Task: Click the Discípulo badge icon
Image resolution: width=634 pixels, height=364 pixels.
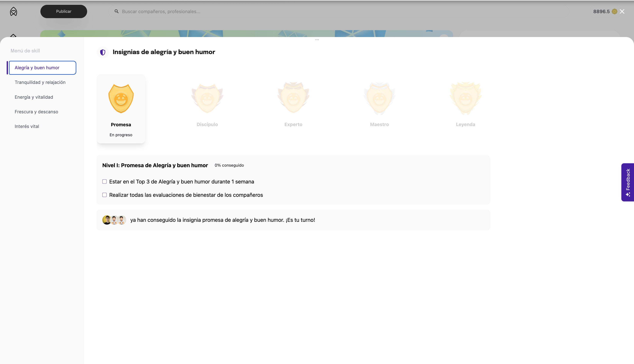Action: [x=207, y=98]
